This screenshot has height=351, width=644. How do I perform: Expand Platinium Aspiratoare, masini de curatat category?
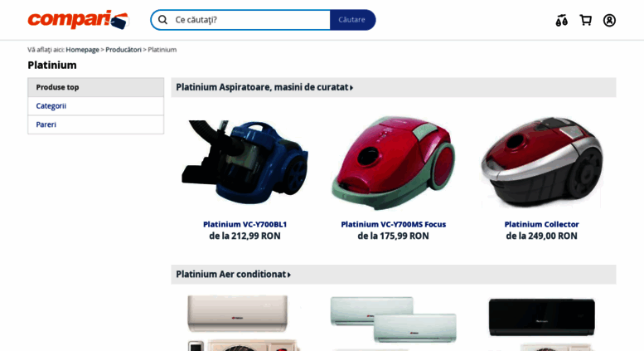click(264, 87)
